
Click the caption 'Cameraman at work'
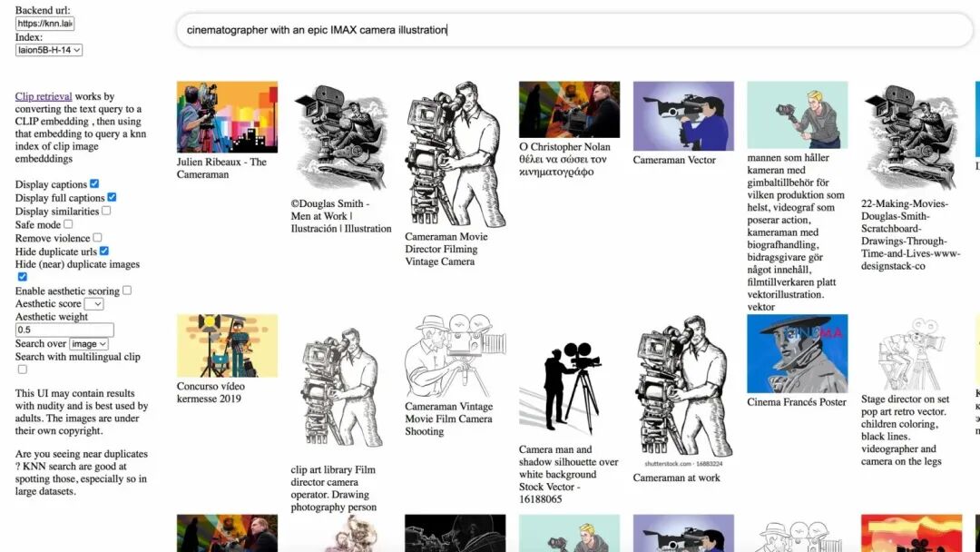click(676, 478)
